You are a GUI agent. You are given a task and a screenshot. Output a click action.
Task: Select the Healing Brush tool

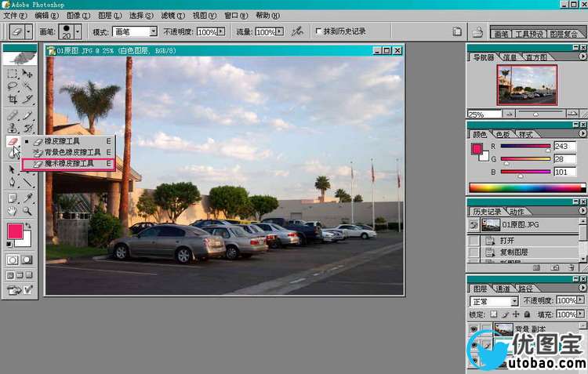pos(12,115)
